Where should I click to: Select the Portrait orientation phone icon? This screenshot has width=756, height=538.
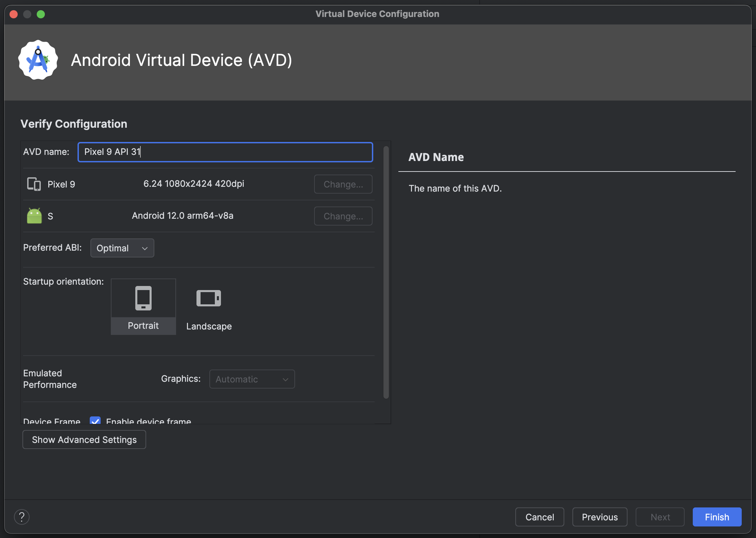click(143, 298)
